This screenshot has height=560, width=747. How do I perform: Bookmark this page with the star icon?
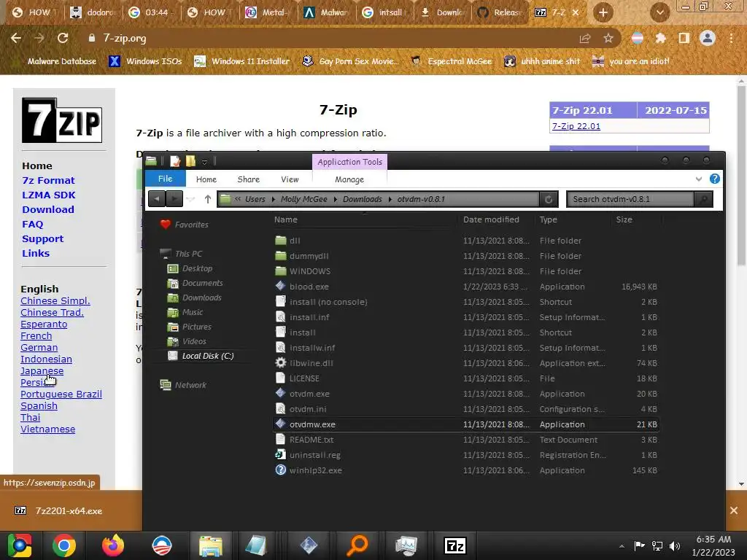click(x=608, y=39)
